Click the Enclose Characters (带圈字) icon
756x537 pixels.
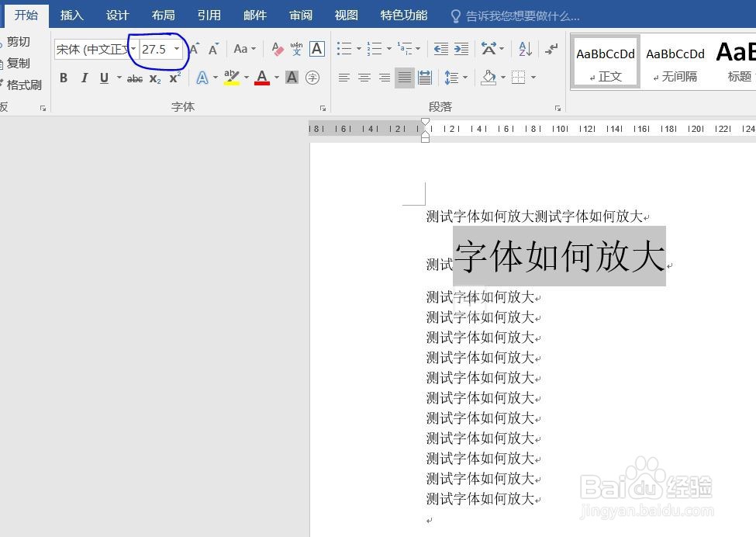(x=312, y=77)
